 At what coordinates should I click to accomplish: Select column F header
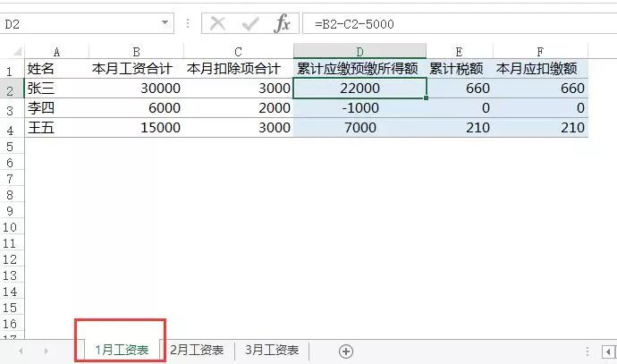pos(540,51)
